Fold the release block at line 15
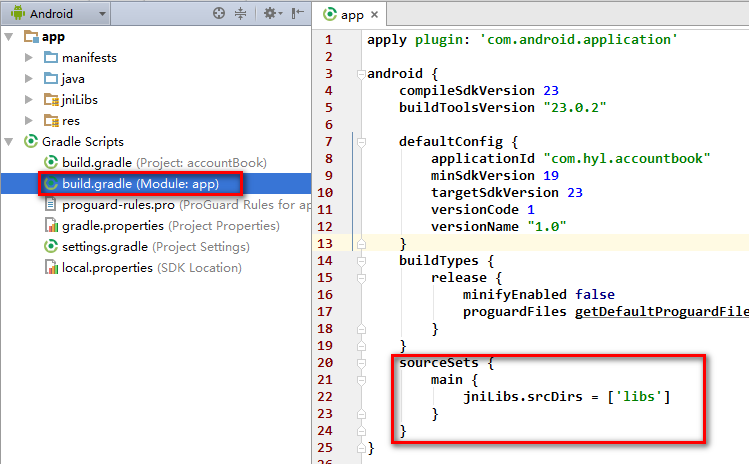Image resolution: width=749 pixels, height=464 pixels. 361,278
